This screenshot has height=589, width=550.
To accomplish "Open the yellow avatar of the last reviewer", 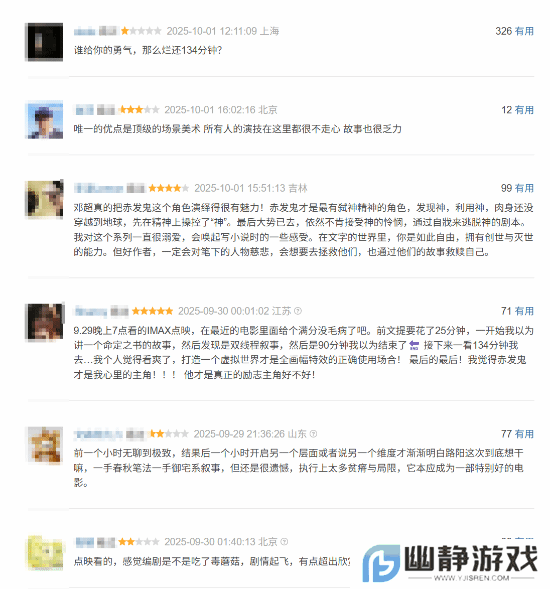I will 45,552.
